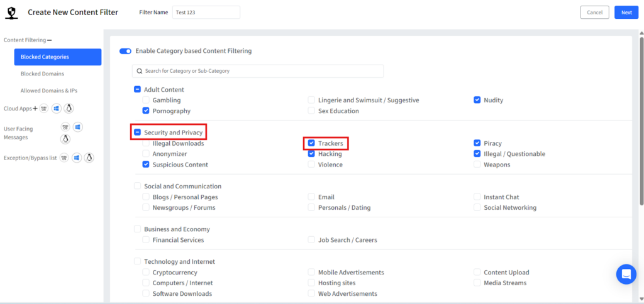Screen dimensions: 644x304
Task: Click the Search for Category field
Action: (257, 71)
